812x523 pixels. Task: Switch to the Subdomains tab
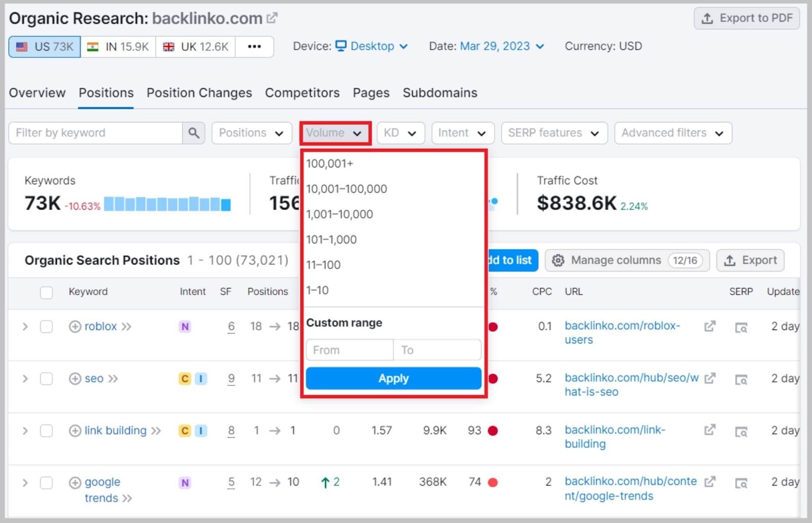(440, 93)
